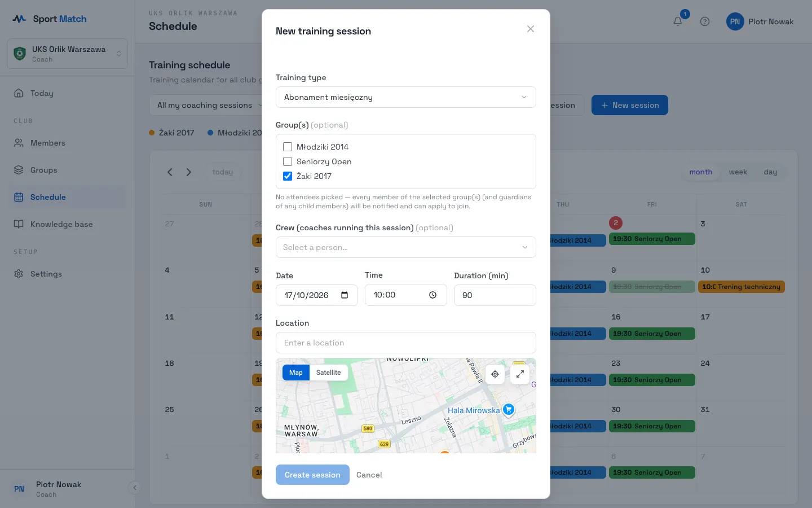The width and height of the screenshot is (812, 508).
Task: Switch calendar to week view
Action: point(738,172)
